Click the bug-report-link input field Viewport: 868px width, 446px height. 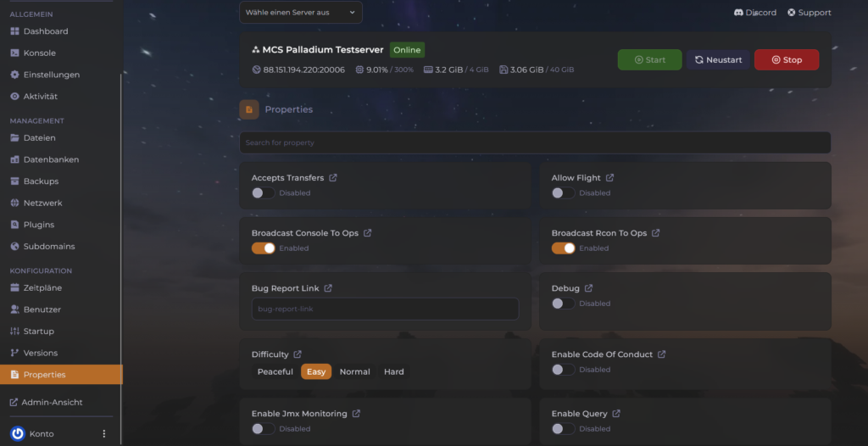pyautogui.click(x=386, y=309)
